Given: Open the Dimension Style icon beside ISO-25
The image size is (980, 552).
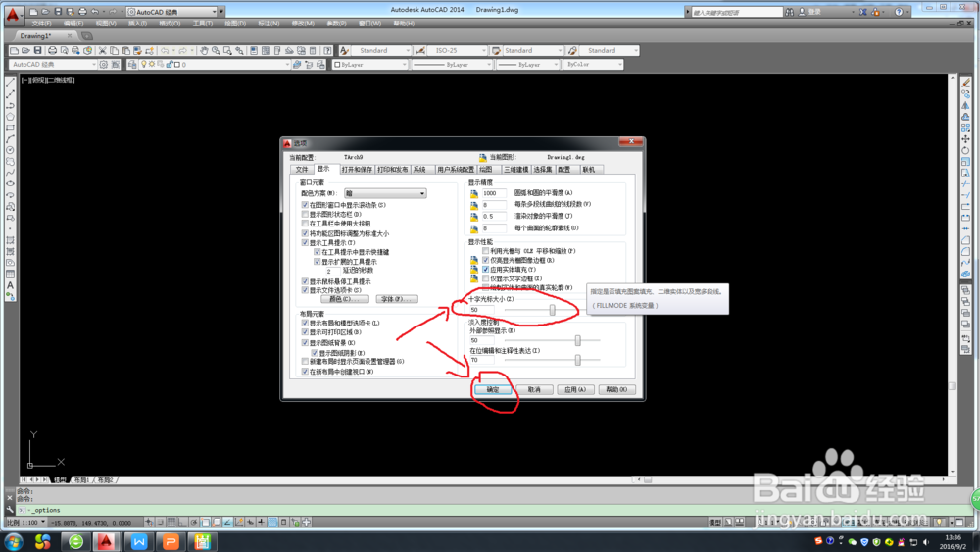Looking at the screenshot, I should (420, 51).
